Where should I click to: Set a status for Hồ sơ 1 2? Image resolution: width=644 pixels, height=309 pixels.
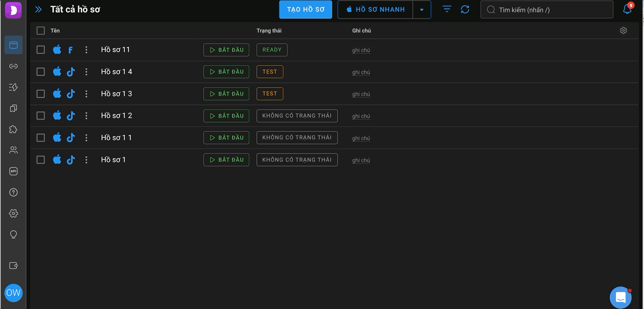(297, 115)
